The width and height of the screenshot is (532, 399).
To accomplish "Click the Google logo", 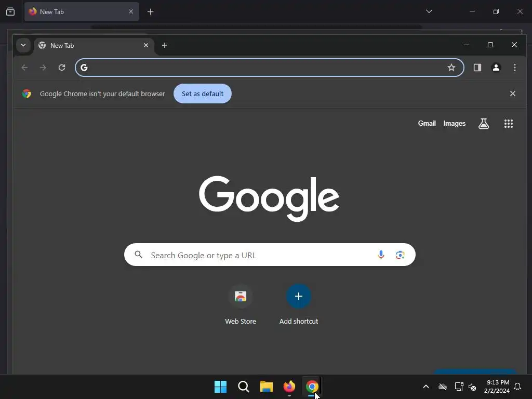I will (269, 198).
